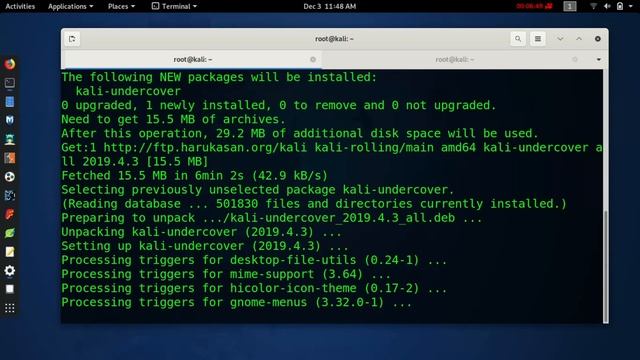Viewport: 640px width, 360px height.
Task: Close the terminal window
Action: click(x=598, y=39)
